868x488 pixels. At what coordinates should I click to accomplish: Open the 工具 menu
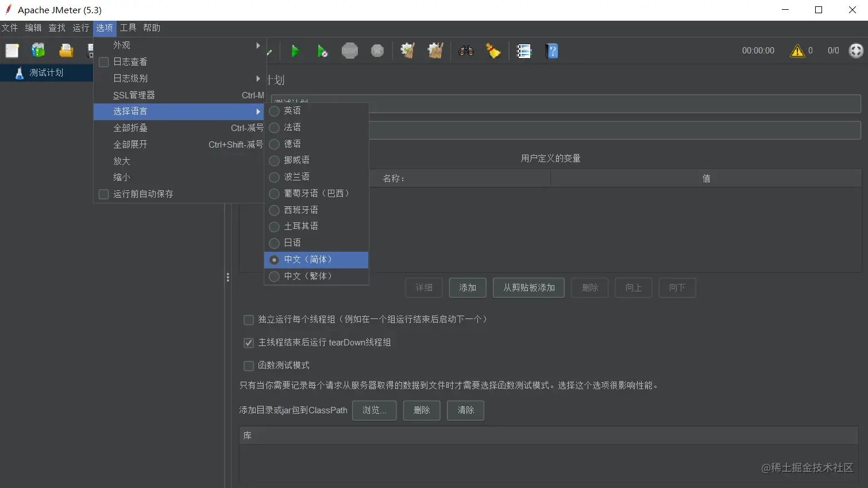128,28
